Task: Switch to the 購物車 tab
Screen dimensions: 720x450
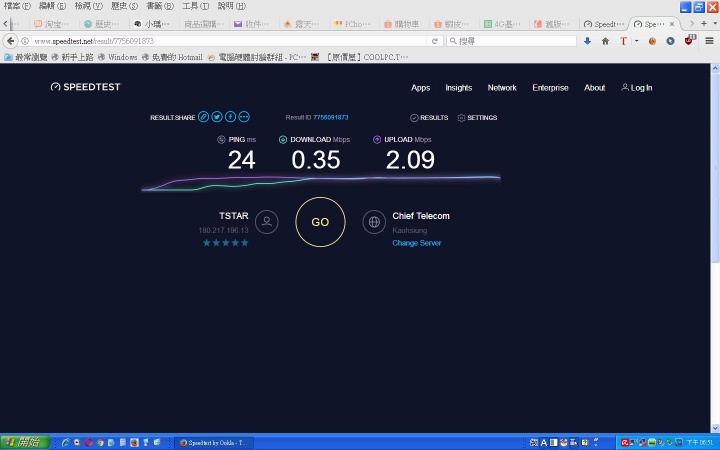Action: click(402, 24)
